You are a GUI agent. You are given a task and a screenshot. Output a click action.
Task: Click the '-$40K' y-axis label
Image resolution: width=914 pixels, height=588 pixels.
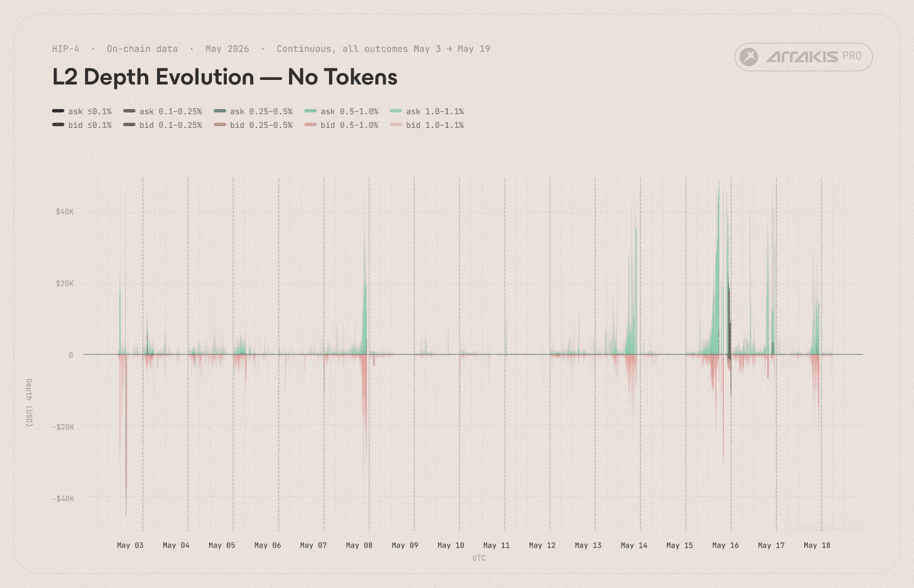63,499
